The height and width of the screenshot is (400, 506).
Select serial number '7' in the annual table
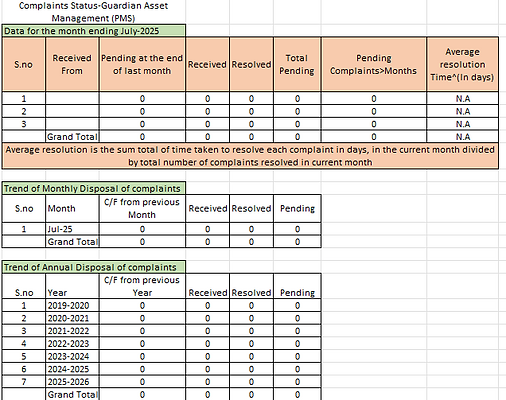[x=24, y=381]
